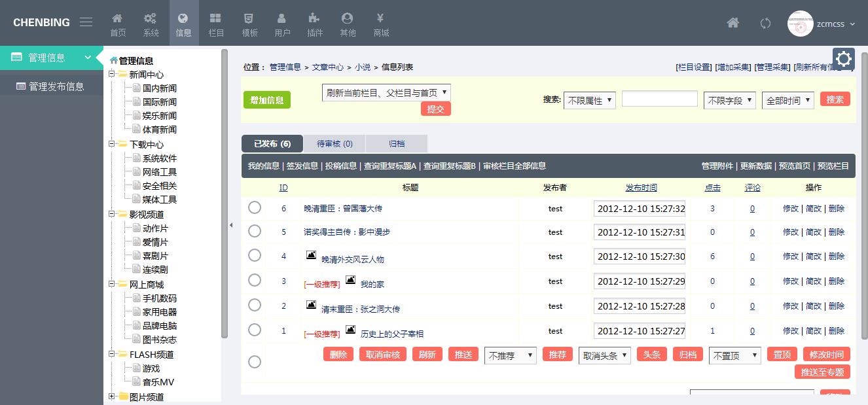Viewport: 868px width, 405px height.
Task: Click the 推送至专题 button
Action: pos(823,372)
